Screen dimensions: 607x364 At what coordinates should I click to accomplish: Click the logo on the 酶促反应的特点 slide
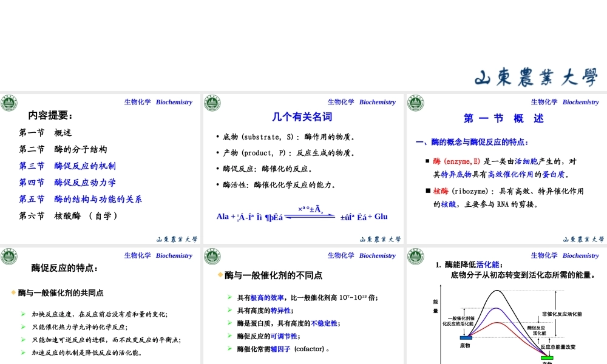[9, 256]
